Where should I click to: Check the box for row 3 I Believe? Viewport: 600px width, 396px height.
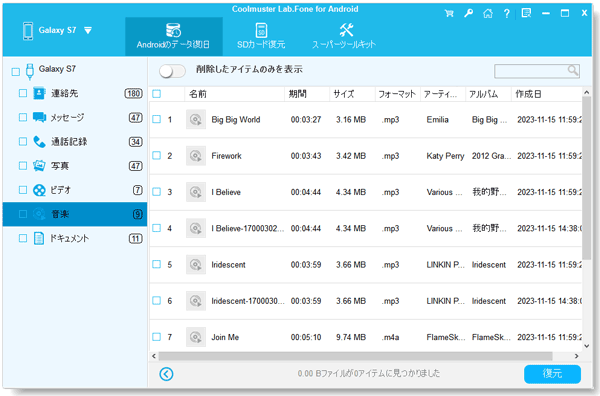click(157, 192)
